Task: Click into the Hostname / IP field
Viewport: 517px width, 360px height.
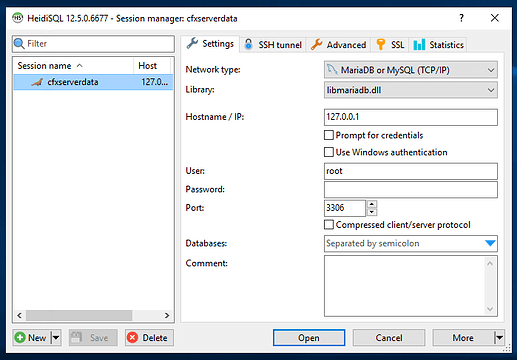Action: pyautogui.click(x=411, y=117)
